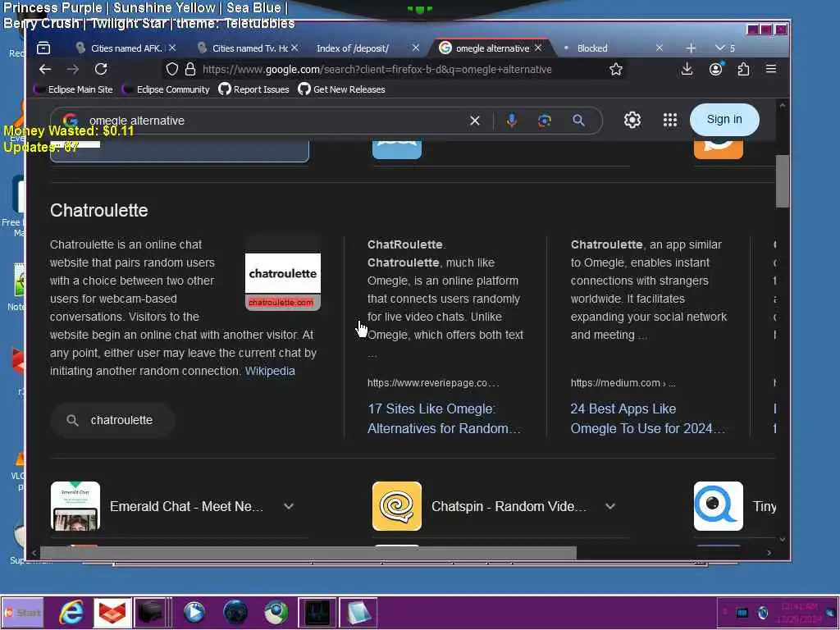840x630 pixels.
Task: Submit search with magnifier icon
Action: [578, 121]
